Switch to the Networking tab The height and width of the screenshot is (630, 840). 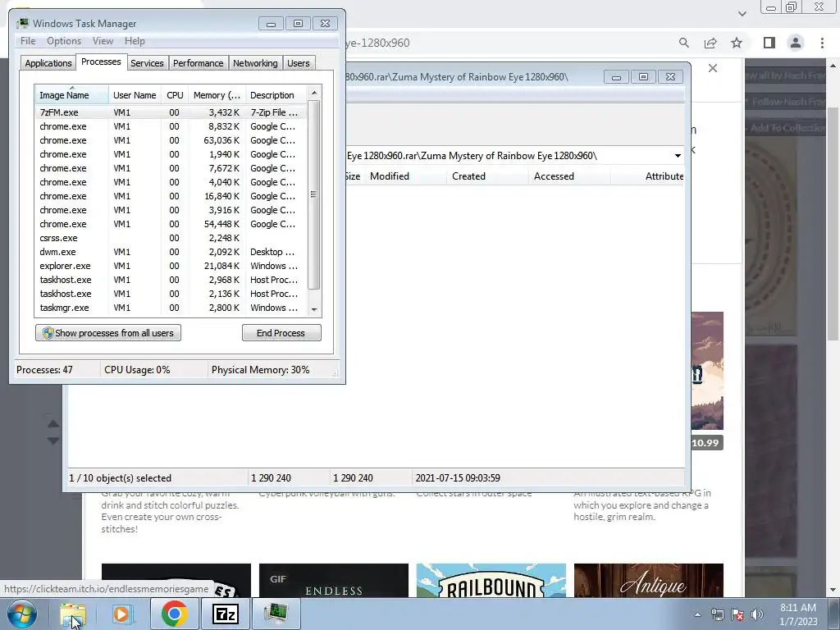(x=255, y=63)
